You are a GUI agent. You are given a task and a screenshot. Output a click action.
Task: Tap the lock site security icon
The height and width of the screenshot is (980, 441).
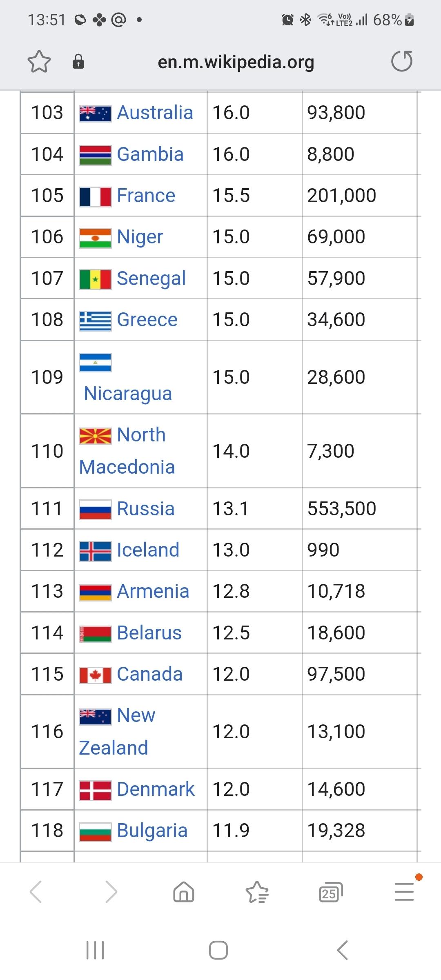tap(78, 62)
